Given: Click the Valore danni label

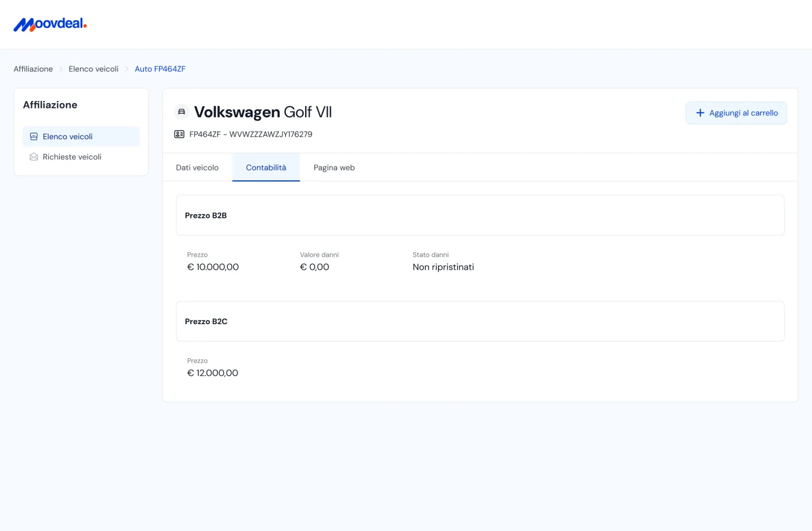Looking at the screenshot, I should click(319, 255).
